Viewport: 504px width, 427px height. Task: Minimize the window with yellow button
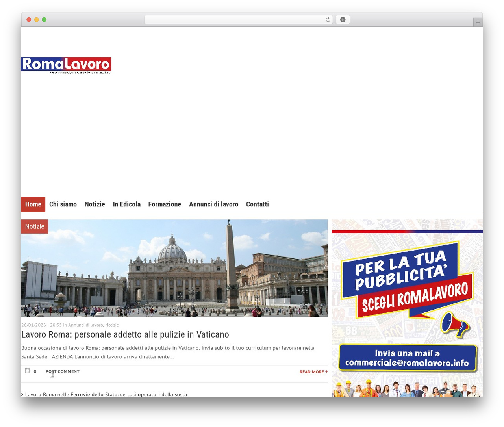tap(37, 20)
